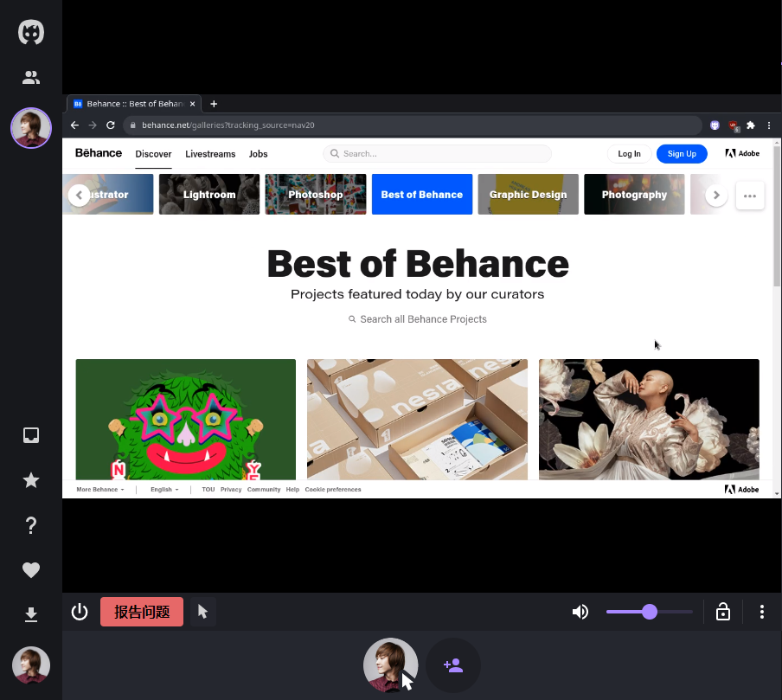782x700 pixels.
Task: Click Search all Behance Projects link
Action: [x=418, y=319]
